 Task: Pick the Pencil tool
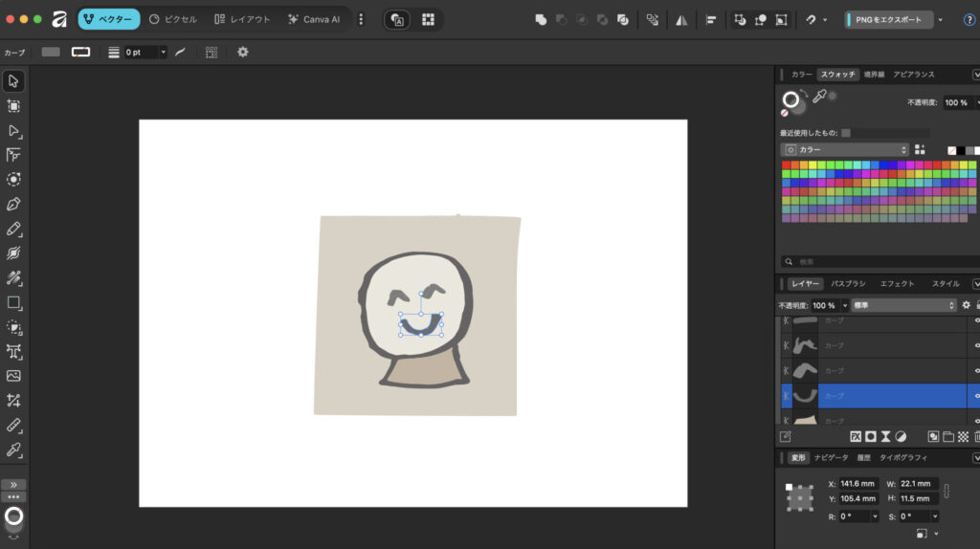point(14,229)
